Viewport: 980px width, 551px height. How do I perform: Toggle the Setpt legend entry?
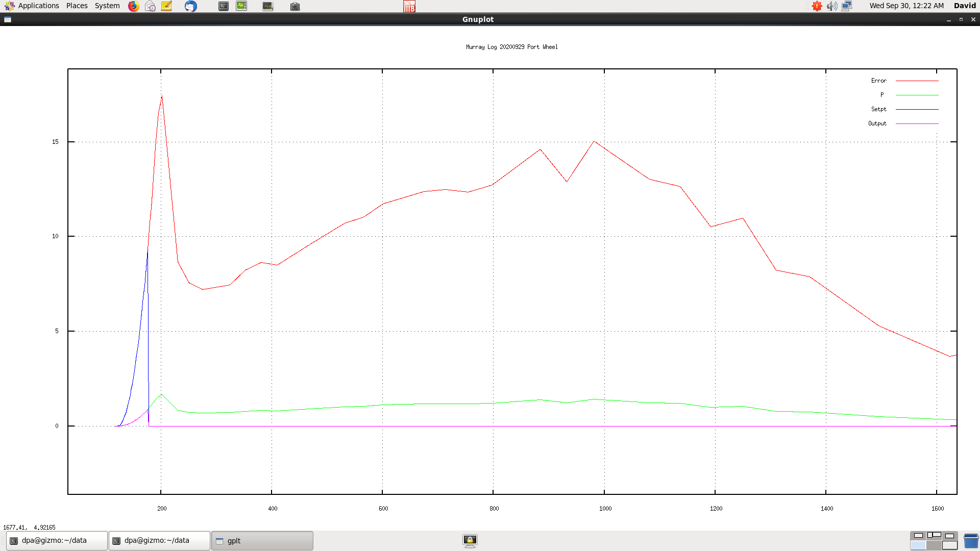coord(878,109)
